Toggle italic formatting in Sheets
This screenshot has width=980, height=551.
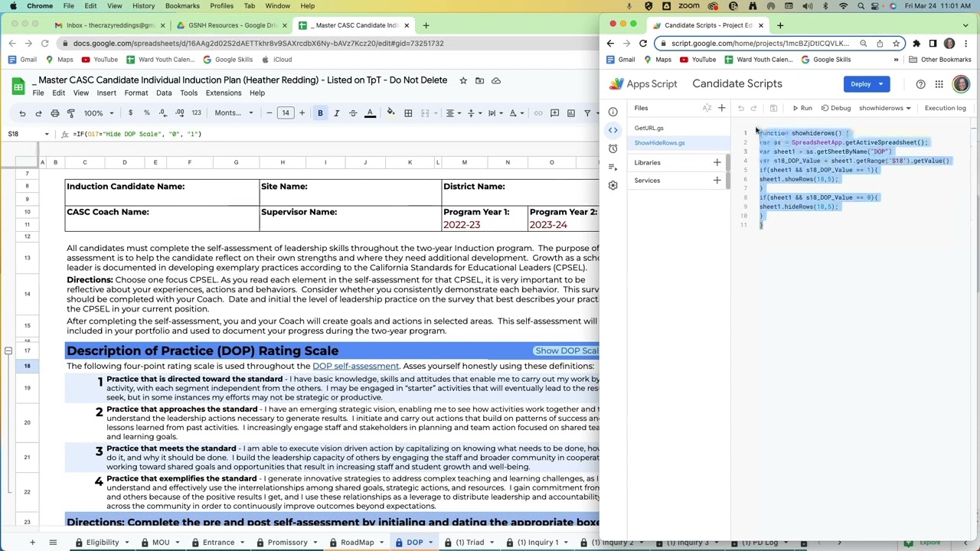point(336,113)
